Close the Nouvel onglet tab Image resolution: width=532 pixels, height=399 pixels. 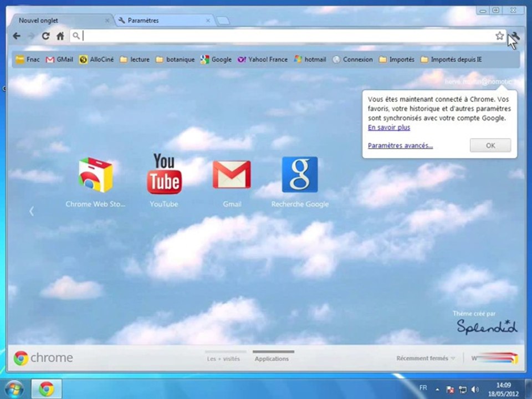click(x=107, y=21)
